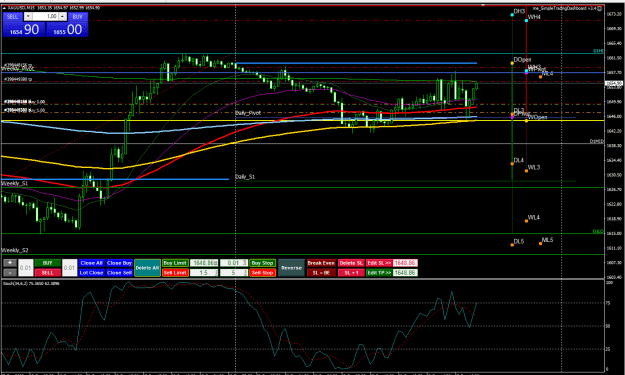Click the 1648.86 field beside Edit SL

coord(405,263)
